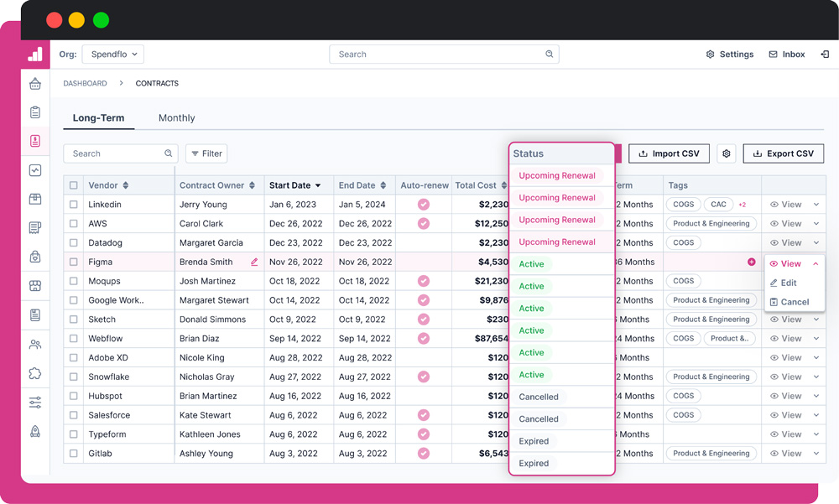Screen dimensions: 839x504
Task: Toggle the select-all header checkbox
Action: [73, 185]
